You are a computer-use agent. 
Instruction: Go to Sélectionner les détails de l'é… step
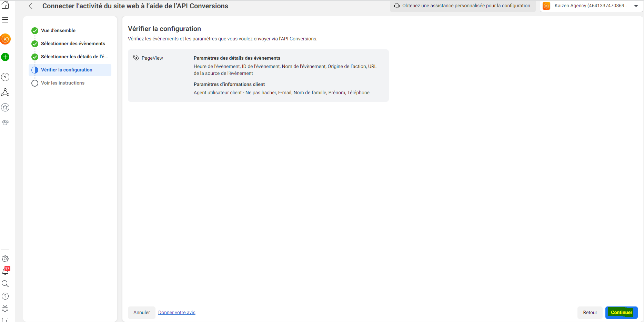[70, 57]
